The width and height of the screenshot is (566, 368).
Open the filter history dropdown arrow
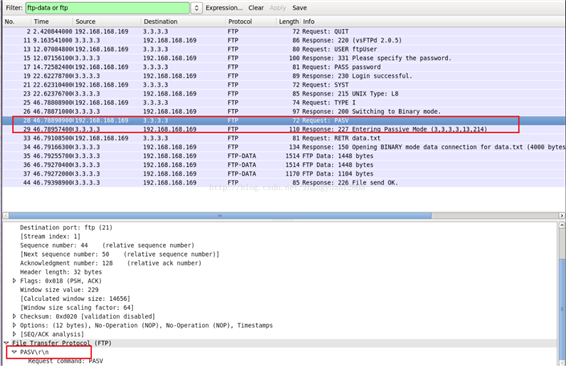(x=196, y=8)
